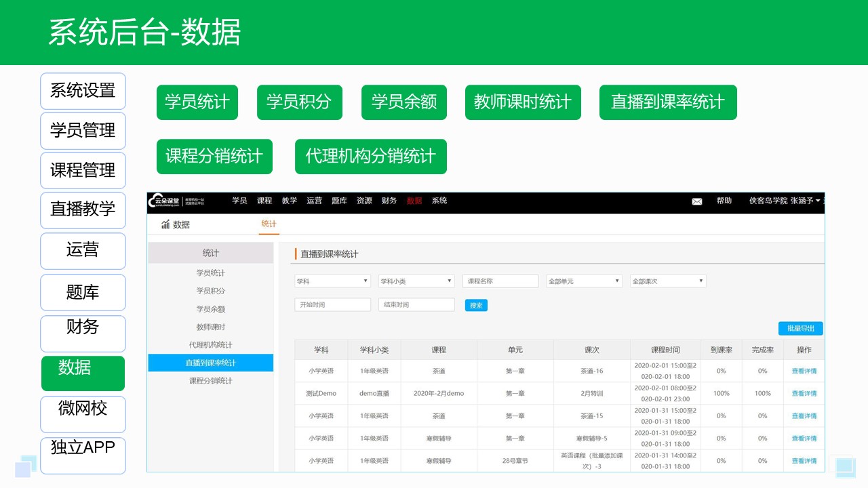
Task: Expand the 学科小类 dropdown
Action: tap(416, 281)
